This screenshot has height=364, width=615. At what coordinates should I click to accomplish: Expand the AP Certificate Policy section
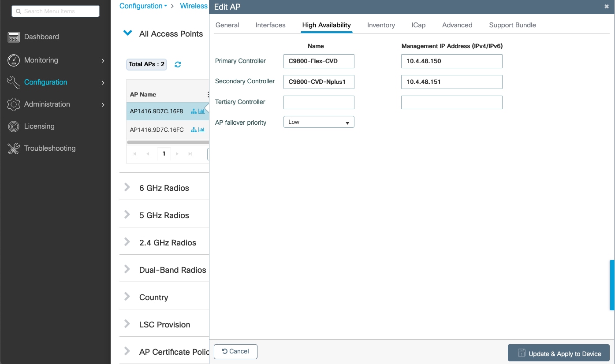(x=127, y=351)
